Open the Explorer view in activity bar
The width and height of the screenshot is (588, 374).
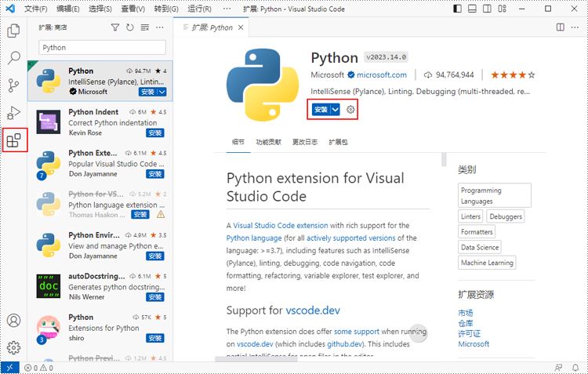pos(13,31)
